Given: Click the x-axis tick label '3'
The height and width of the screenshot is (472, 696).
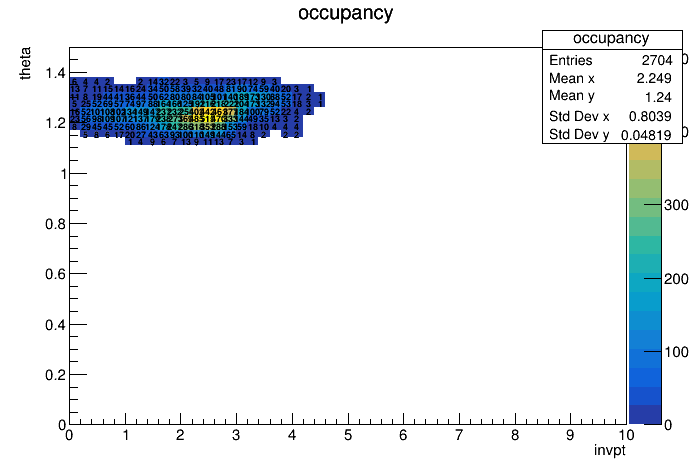Looking at the screenshot, I should tap(236, 435).
